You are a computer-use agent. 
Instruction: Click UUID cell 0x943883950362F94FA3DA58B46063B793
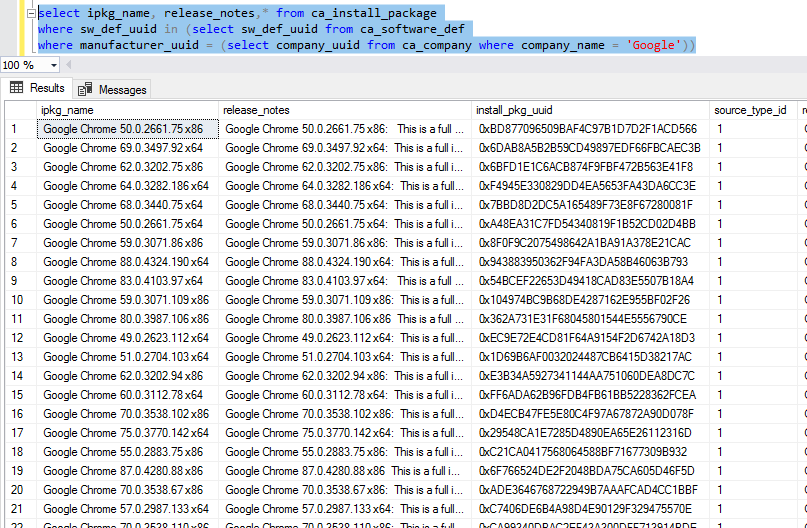coord(590,262)
